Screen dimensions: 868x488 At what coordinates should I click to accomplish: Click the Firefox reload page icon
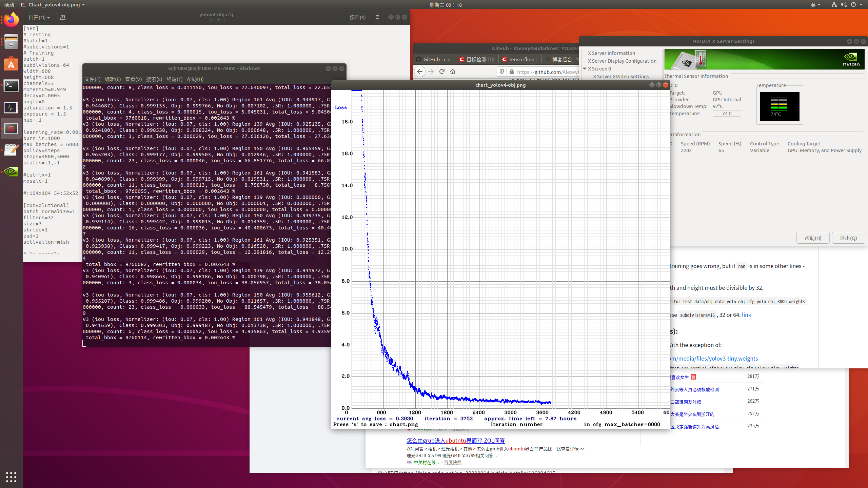coord(442,72)
